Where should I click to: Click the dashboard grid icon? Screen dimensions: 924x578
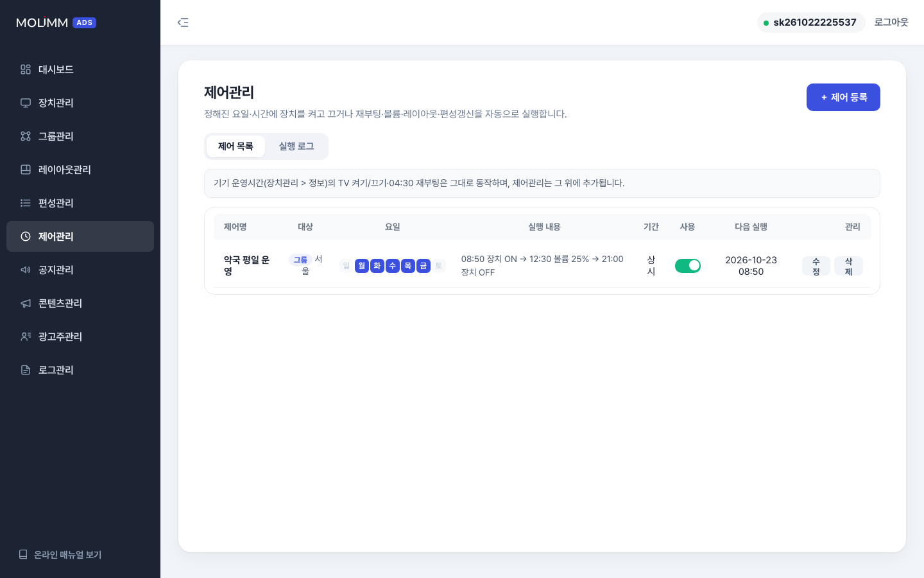[26, 69]
